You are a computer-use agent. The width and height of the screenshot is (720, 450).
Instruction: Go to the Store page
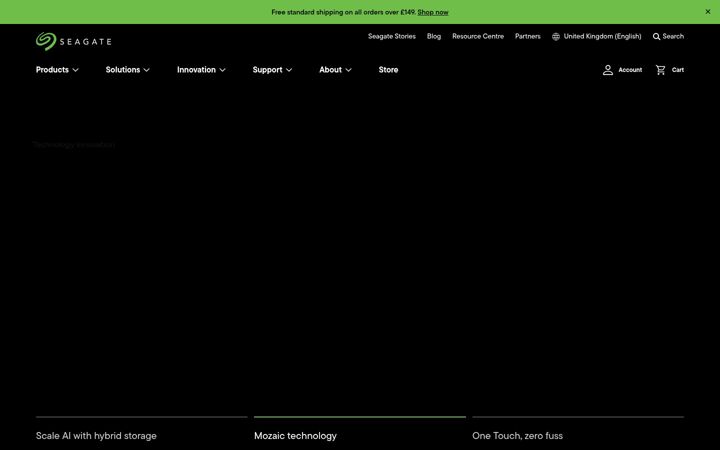(388, 70)
